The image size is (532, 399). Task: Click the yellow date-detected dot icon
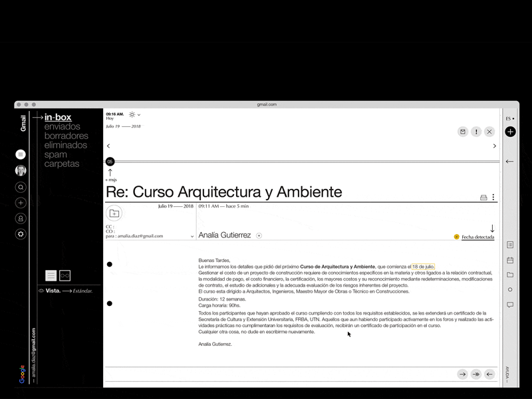coord(456,237)
